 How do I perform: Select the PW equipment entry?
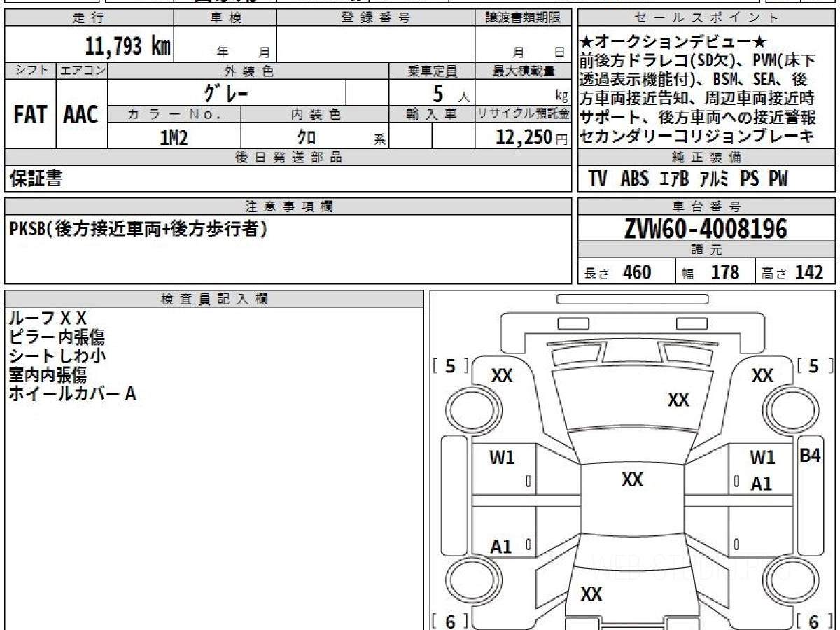tap(778, 179)
